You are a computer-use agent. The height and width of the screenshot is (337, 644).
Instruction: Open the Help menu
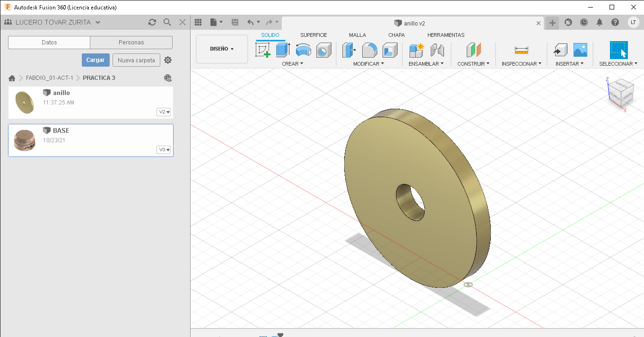pos(615,22)
